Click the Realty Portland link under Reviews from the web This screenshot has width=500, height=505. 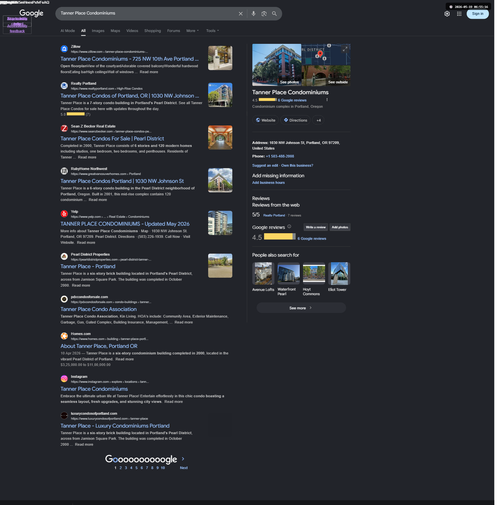coord(274,215)
